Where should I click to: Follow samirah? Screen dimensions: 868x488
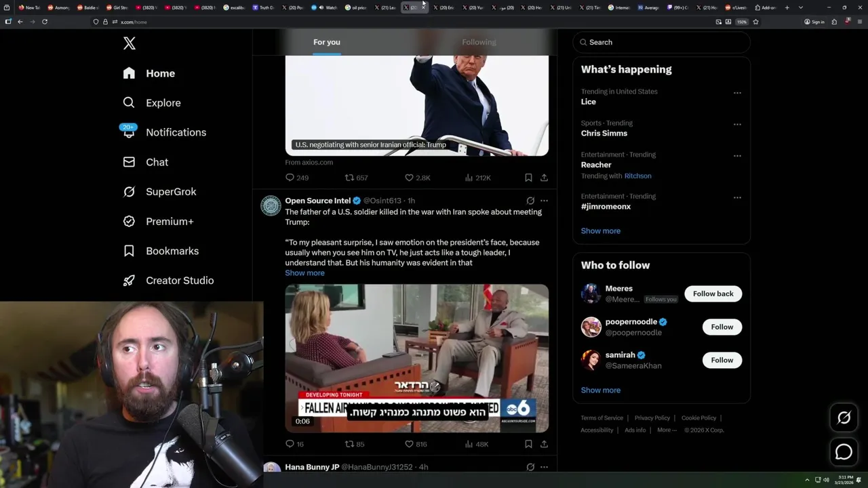coord(722,360)
